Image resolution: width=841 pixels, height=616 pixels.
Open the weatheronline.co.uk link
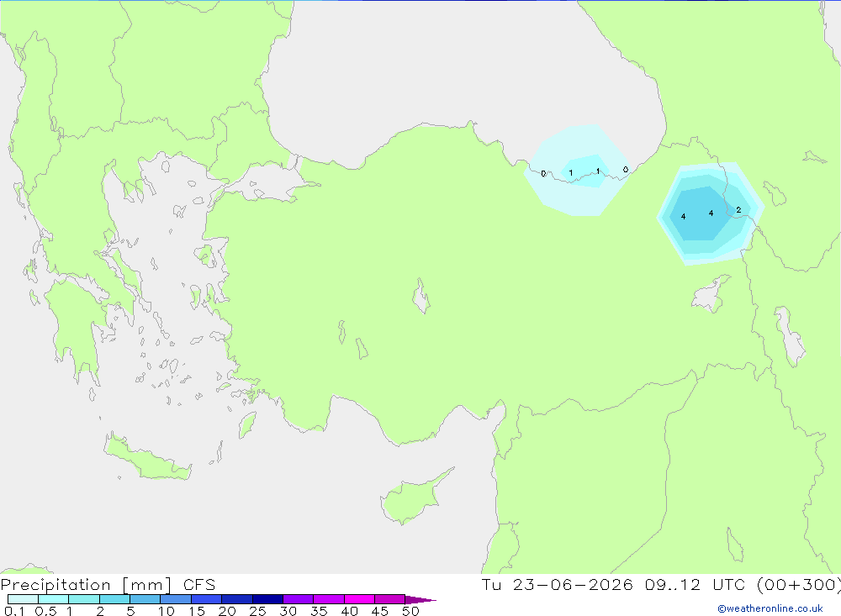(770, 608)
